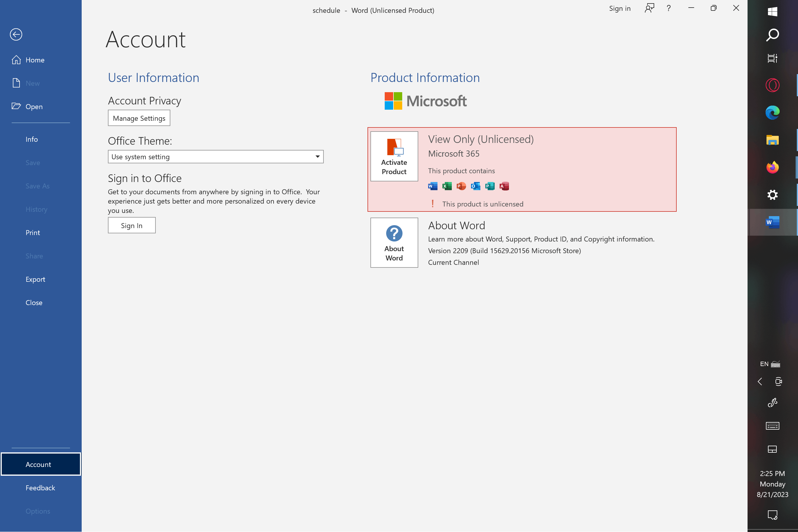Open the Windows Start menu
The width and height of the screenshot is (798, 532).
[x=772, y=12]
